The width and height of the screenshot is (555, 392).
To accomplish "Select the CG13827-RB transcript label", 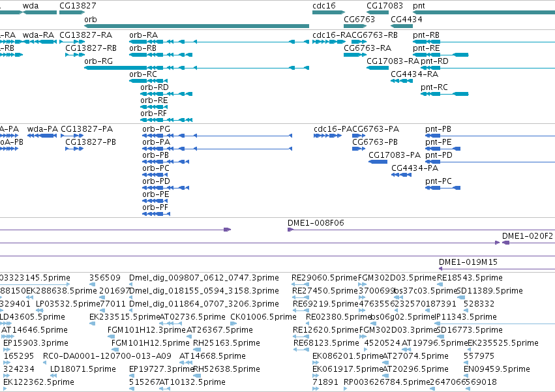I will click(x=91, y=48).
